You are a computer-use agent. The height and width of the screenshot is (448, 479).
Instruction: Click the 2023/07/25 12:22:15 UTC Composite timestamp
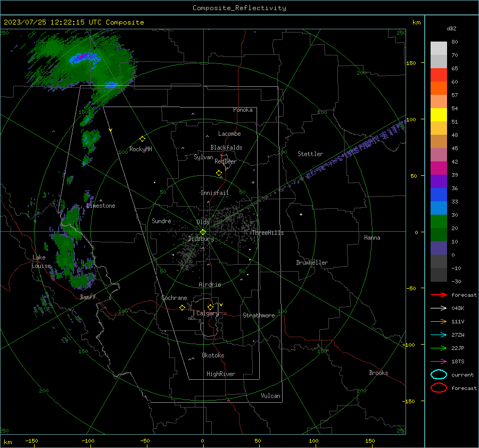point(73,22)
